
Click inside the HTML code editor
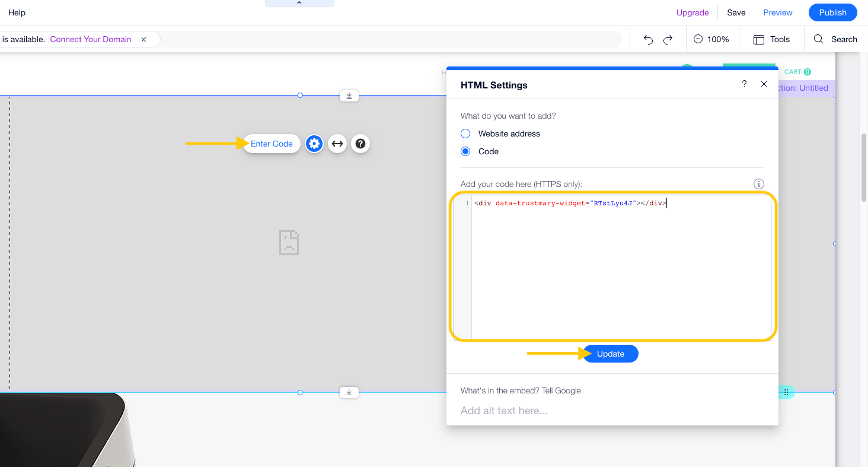pyautogui.click(x=612, y=268)
